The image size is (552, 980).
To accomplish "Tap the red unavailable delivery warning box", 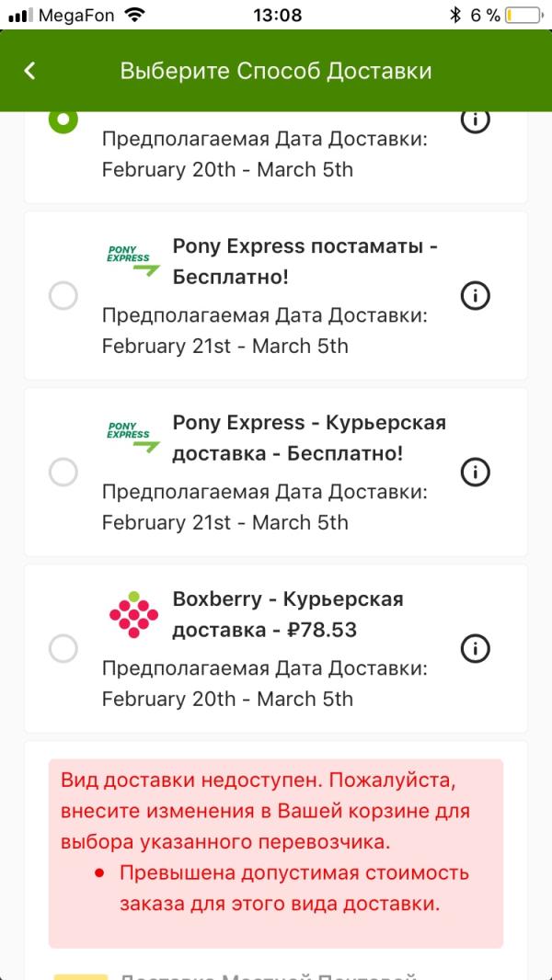I will 275,852.
